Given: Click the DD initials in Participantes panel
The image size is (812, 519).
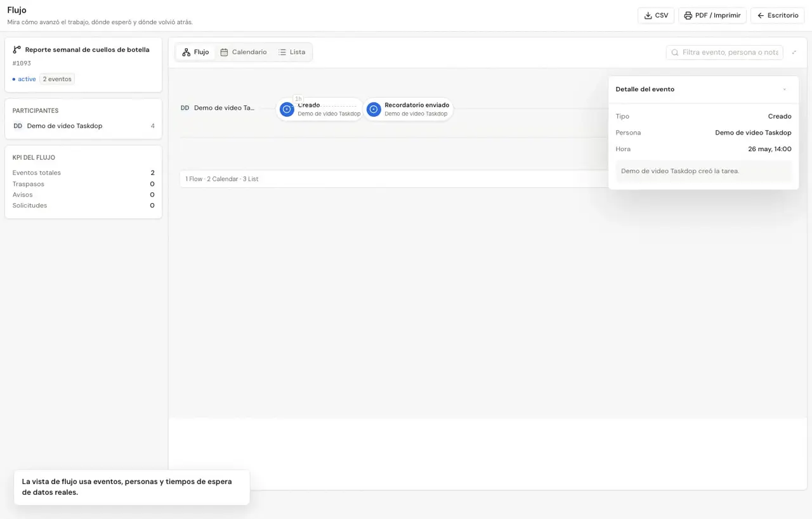Looking at the screenshot, I should point(18,126).
